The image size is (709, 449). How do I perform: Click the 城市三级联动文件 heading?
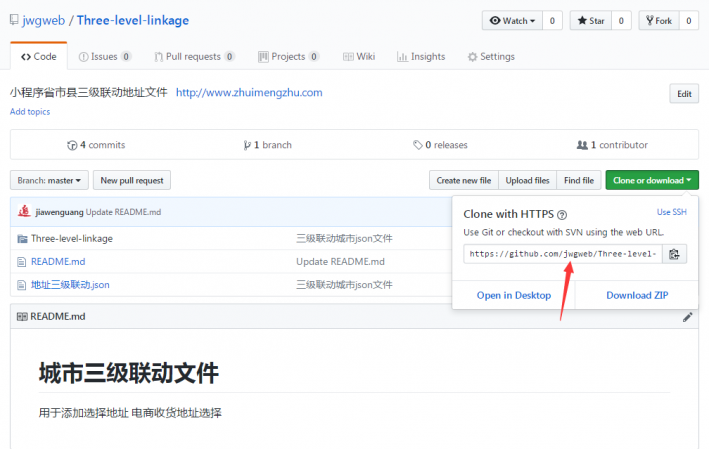tap(129, 373)
